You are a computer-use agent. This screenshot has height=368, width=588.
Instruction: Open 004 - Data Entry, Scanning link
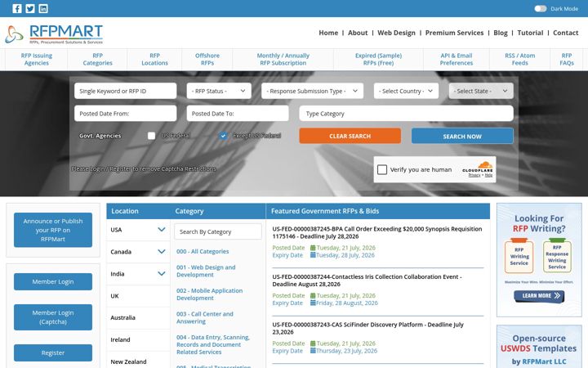point(213,344)
